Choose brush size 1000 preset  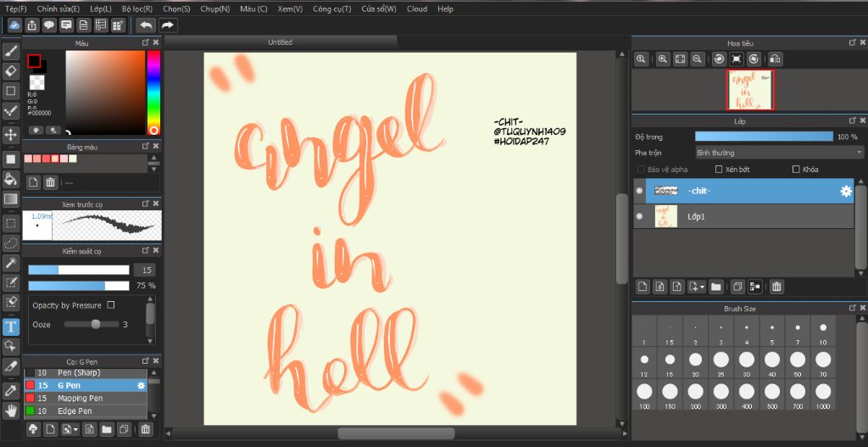point(823,395)
